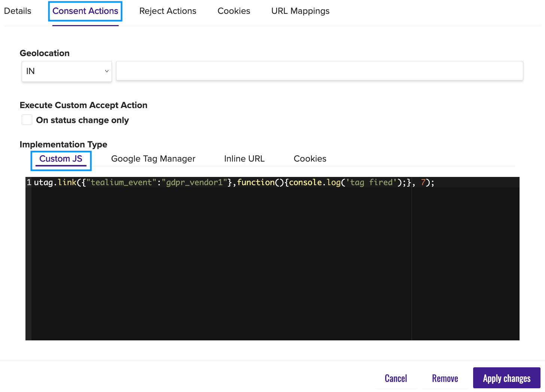Choose Inline URL implementation type
The height and width of the screenshot is (392, 545).
[244, 159]
